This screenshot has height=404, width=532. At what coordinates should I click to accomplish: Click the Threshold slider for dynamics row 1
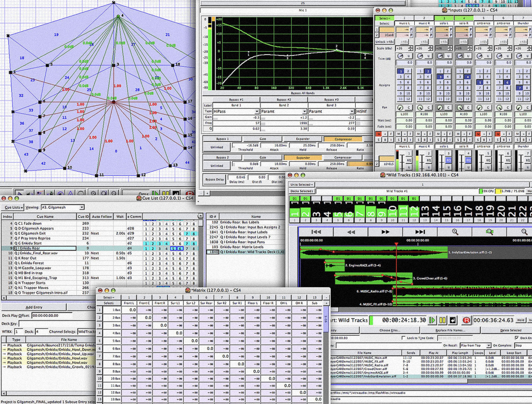pos(245,146)
